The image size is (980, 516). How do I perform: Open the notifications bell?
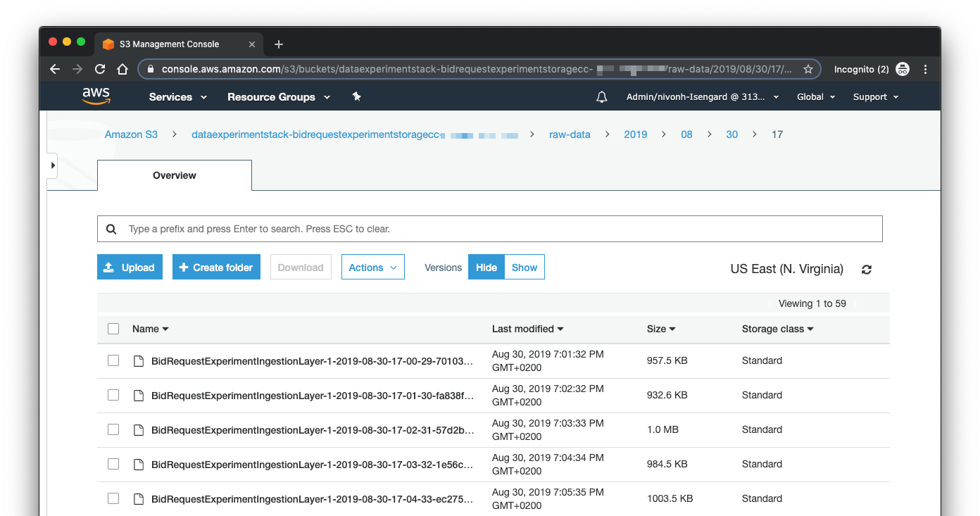[601, 97]
